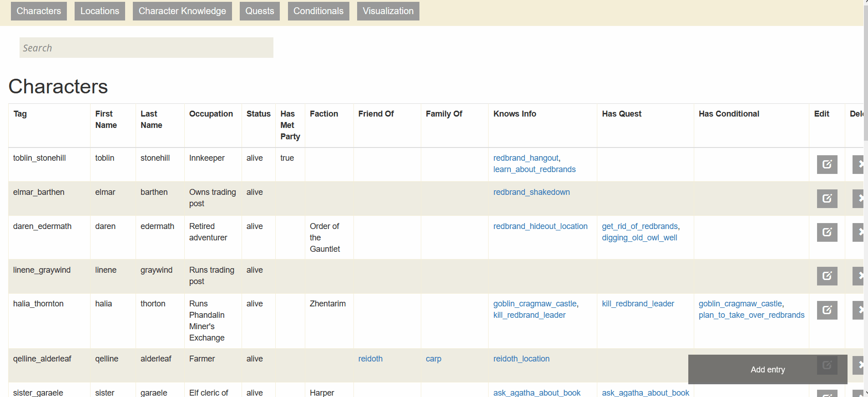Click the Add entry button

[x=767, y=370]
